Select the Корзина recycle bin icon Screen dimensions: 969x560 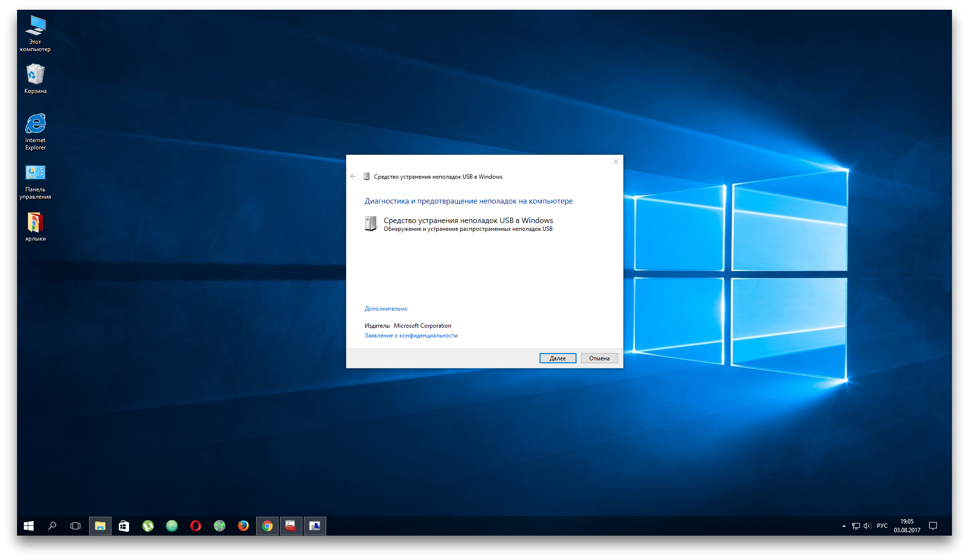[x=36, y=79]
